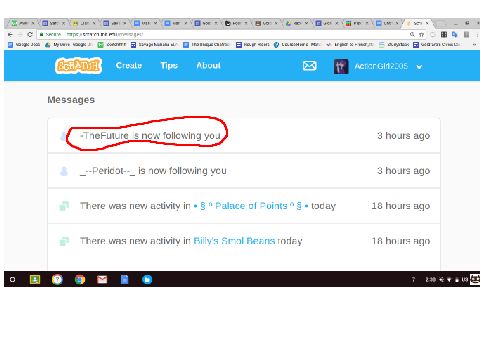Go to the About page
Viewport: 480px width, 360px height.
click(208, 65)
